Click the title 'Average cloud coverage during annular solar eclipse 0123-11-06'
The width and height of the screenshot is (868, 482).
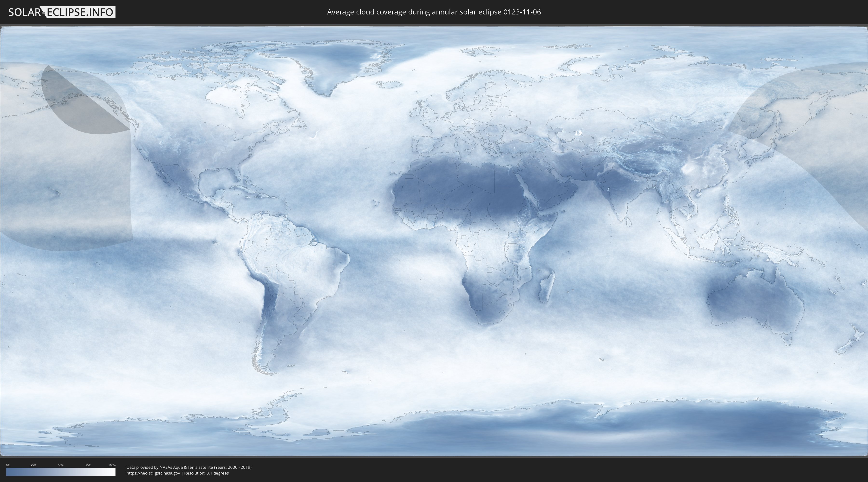434,12
